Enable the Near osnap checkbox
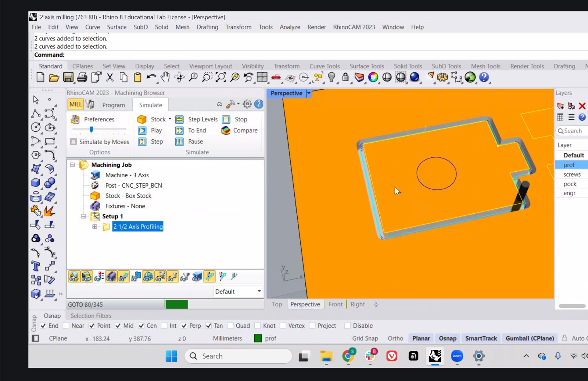Image resolution: width=588 pixels, height=381 pixels. pos(66,326)
